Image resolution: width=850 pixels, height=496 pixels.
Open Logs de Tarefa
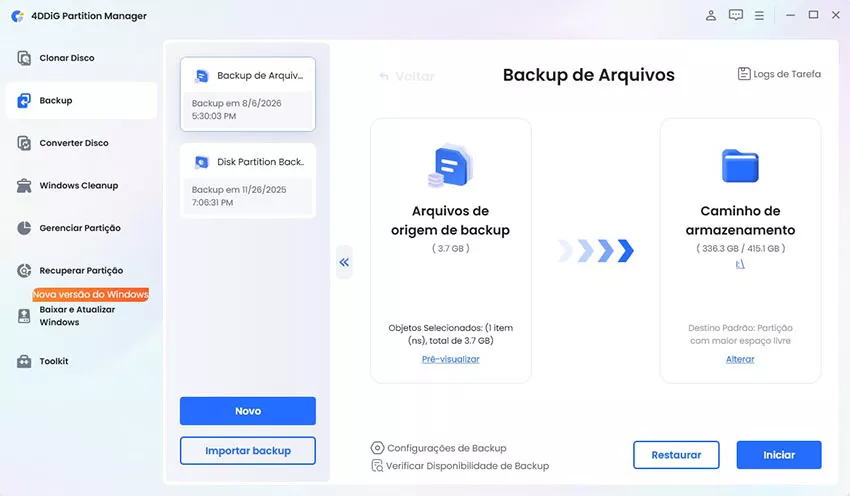780,74
